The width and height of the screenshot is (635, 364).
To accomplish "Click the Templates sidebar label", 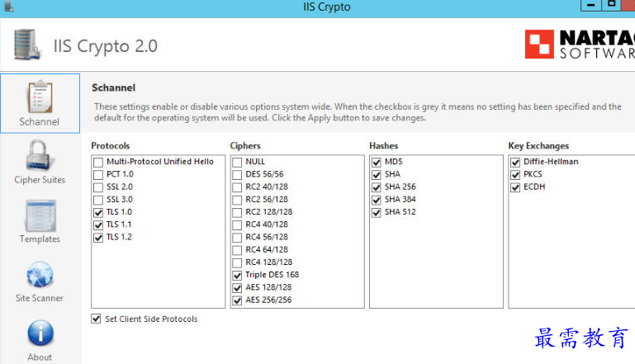I will (40, 239).
